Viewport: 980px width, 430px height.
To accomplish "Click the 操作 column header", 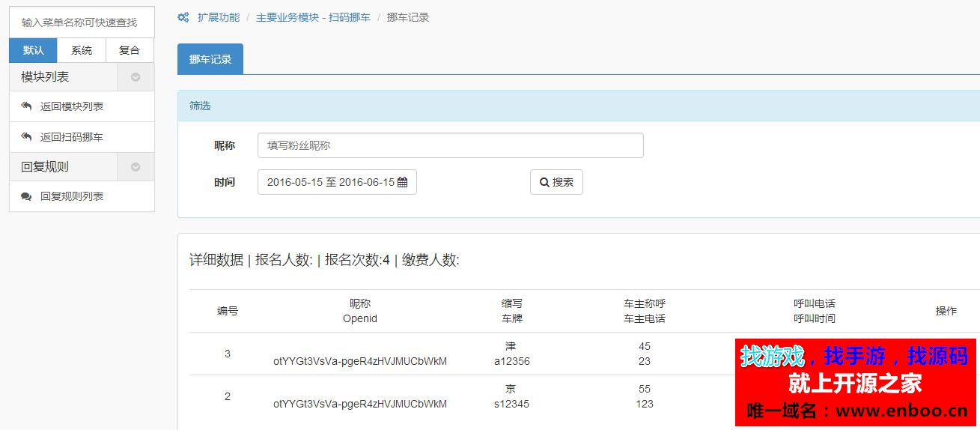I will tap(946, 311).
